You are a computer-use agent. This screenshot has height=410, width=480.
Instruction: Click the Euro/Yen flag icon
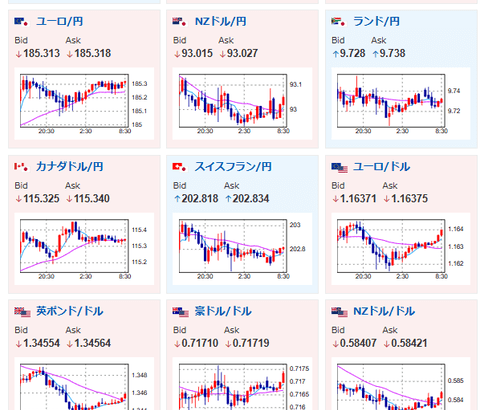click(22, 22)
